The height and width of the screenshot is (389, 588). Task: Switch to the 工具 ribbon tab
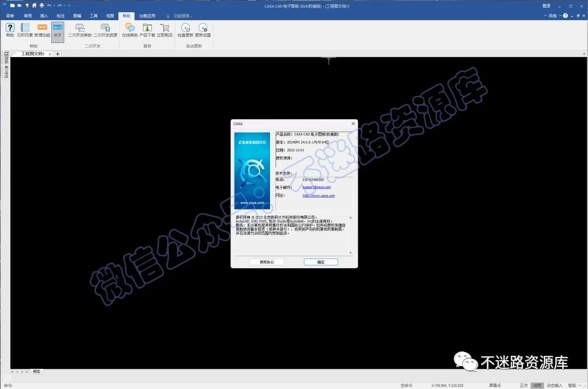click(94, 16)
